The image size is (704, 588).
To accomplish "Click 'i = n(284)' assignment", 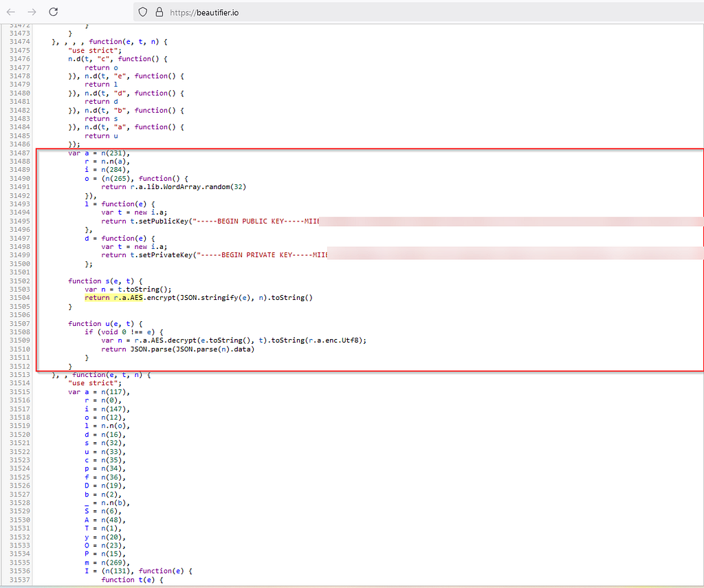I will coord(107,170).
